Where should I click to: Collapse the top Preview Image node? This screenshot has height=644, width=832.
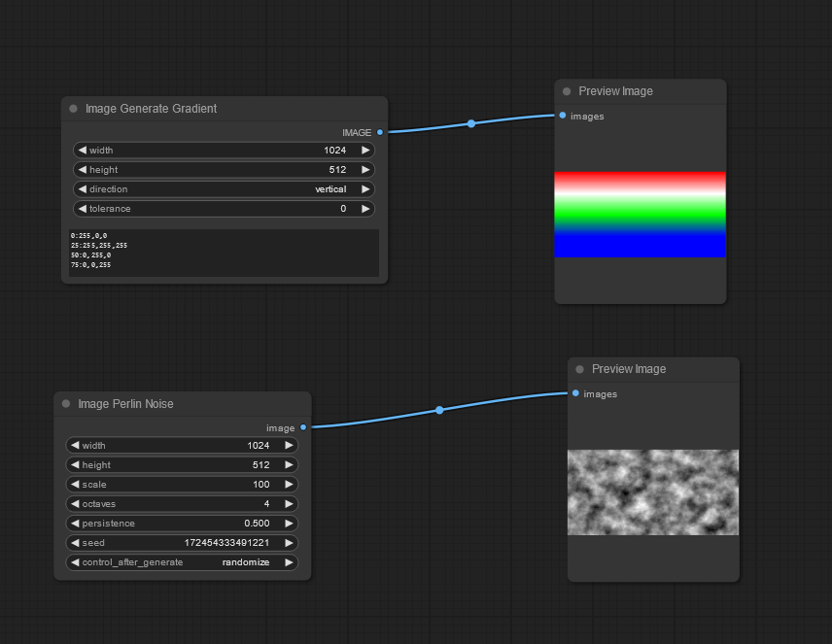tap(567, 90)
